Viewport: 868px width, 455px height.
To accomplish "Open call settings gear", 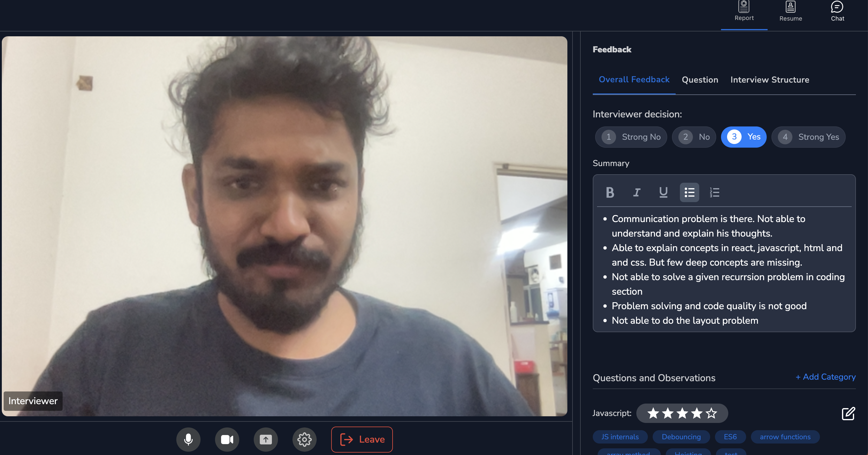I will point(304,439).
